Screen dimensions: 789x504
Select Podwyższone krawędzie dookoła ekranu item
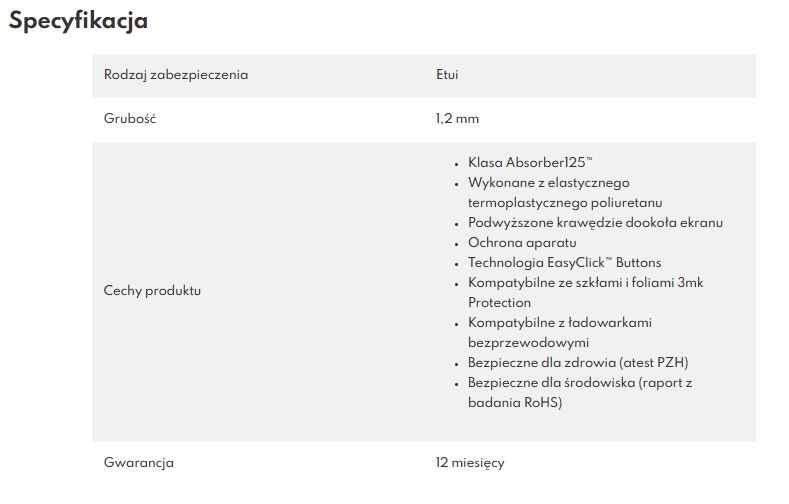[x=595, y=223]
